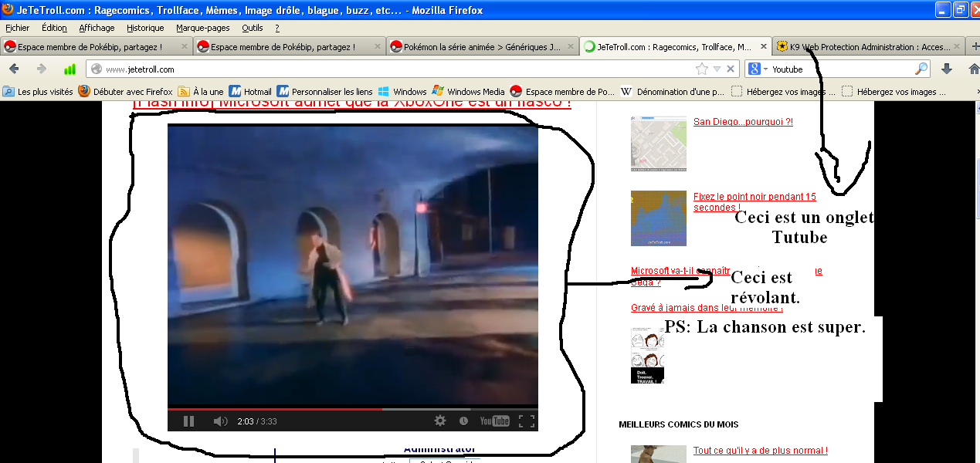This screenshot has width=980, height=463.
Task: Go forward to the next page
Action: pos(41,69)
